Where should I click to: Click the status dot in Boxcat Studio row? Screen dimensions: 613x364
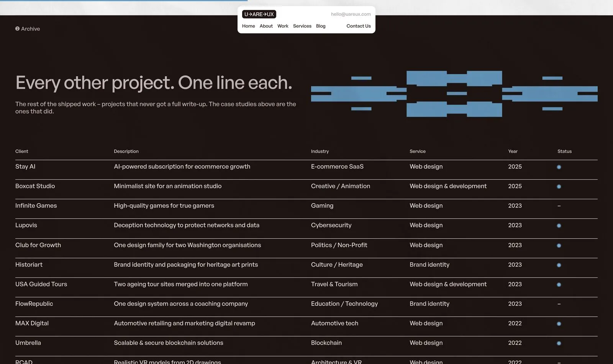(x=559, y=187)
